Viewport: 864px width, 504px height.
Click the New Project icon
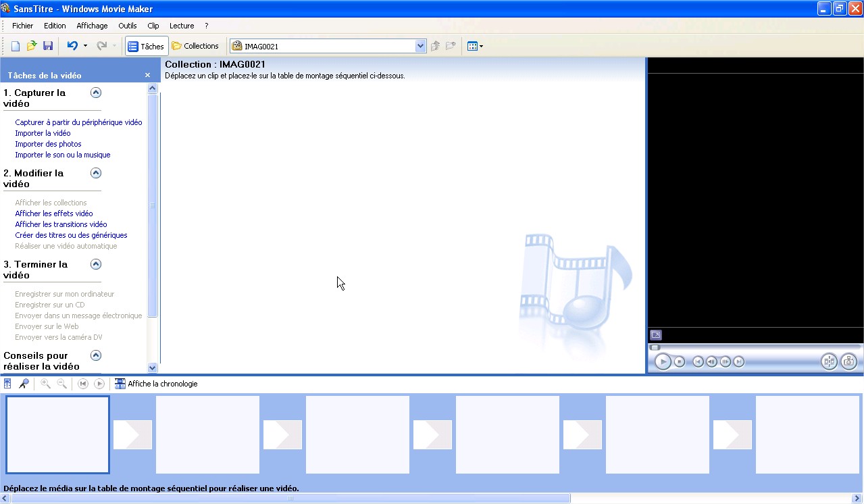point(15,46)
